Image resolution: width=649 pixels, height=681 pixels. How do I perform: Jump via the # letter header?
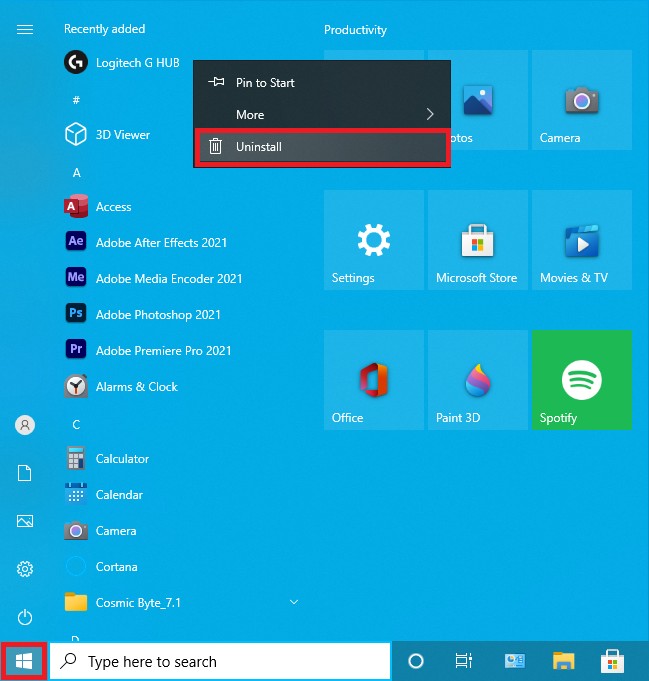(76, 100)
